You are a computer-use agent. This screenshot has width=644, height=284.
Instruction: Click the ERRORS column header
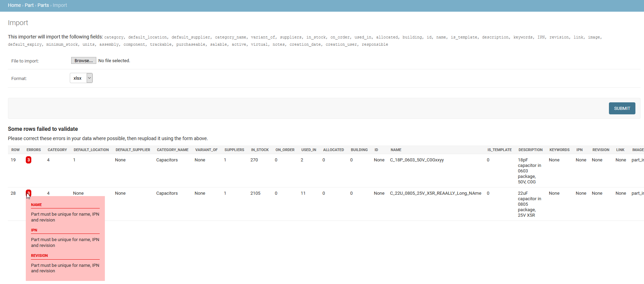(34, 150)
